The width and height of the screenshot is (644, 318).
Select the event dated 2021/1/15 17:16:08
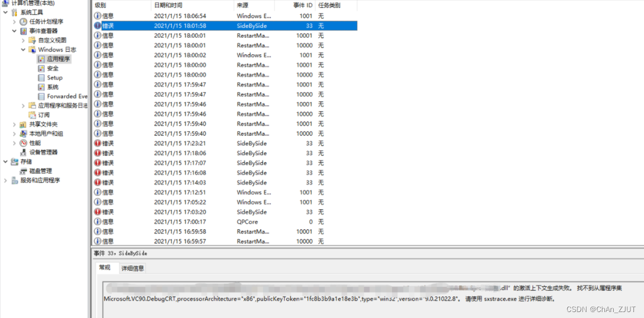tap(224, 173)
